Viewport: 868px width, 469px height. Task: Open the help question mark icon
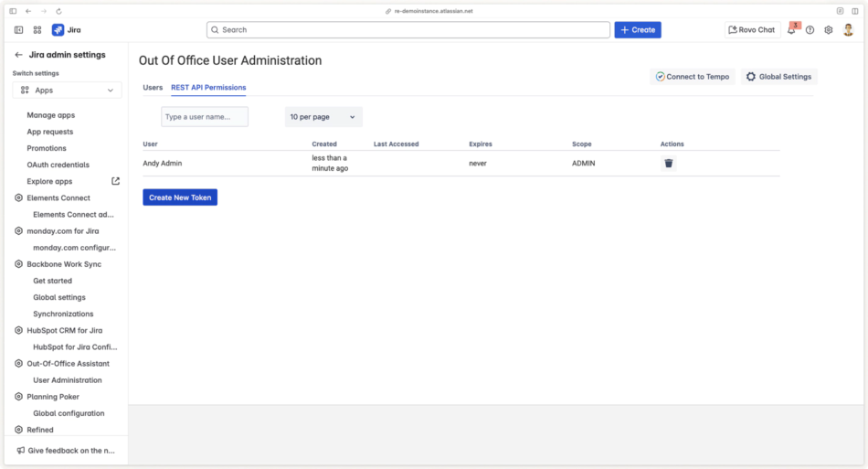coord(810,30)
